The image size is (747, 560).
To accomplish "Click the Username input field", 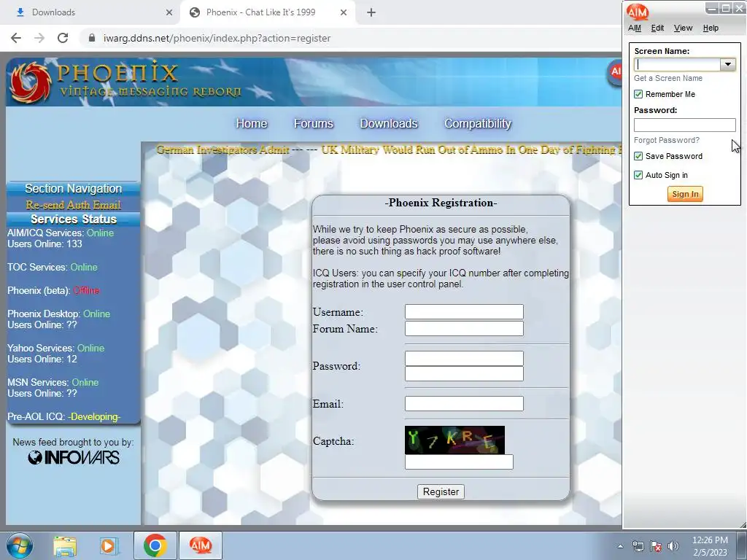I will pyautogui.click(x=464, y=312).
